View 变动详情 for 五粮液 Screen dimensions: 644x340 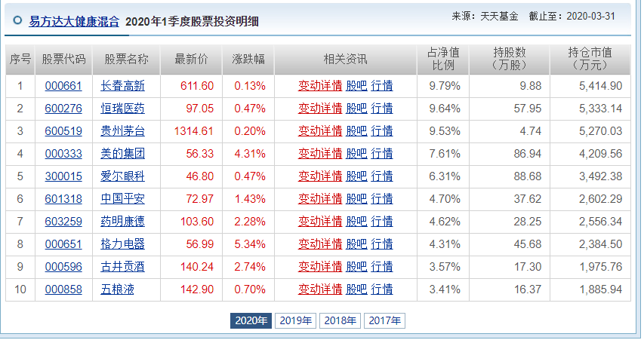point(320,289)
